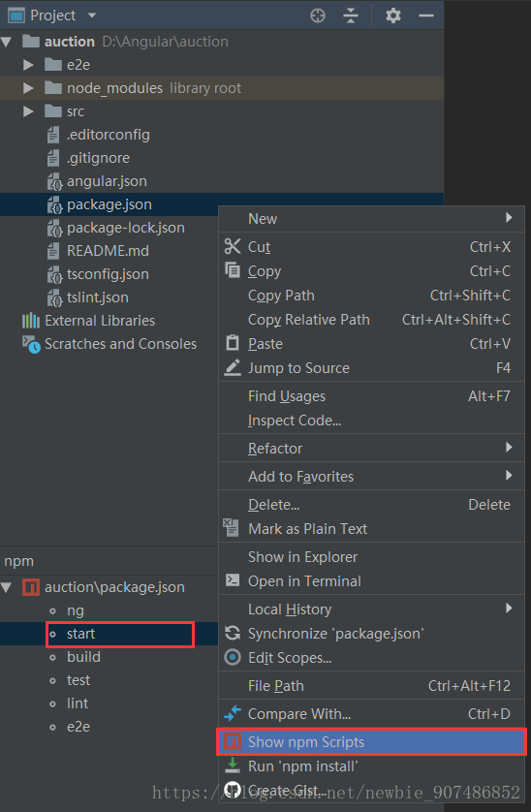Choose File Path
Screen dimensions: 531x812
click(x=371, y=686)
